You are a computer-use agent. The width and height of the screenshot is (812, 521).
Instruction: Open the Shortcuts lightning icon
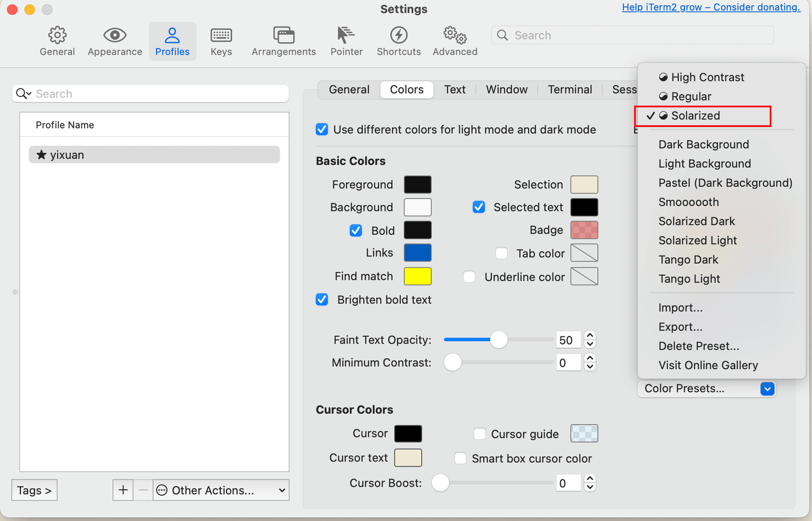click(399, 35)
